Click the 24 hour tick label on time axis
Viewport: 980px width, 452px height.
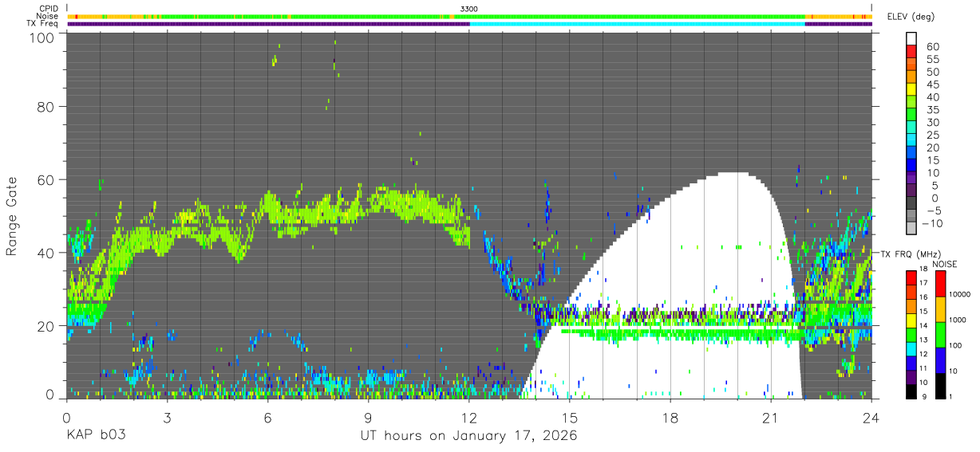coord(871,417)
